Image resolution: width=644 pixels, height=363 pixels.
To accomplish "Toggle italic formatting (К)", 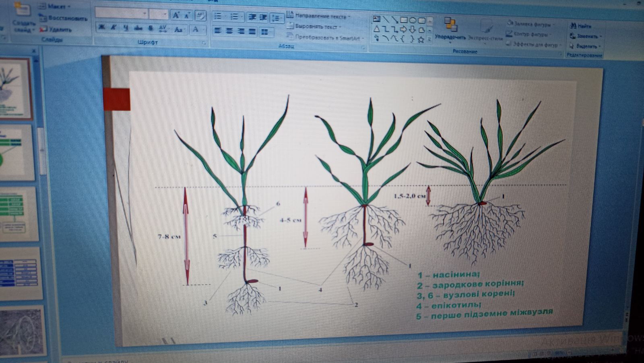I will tap(114, 27).
